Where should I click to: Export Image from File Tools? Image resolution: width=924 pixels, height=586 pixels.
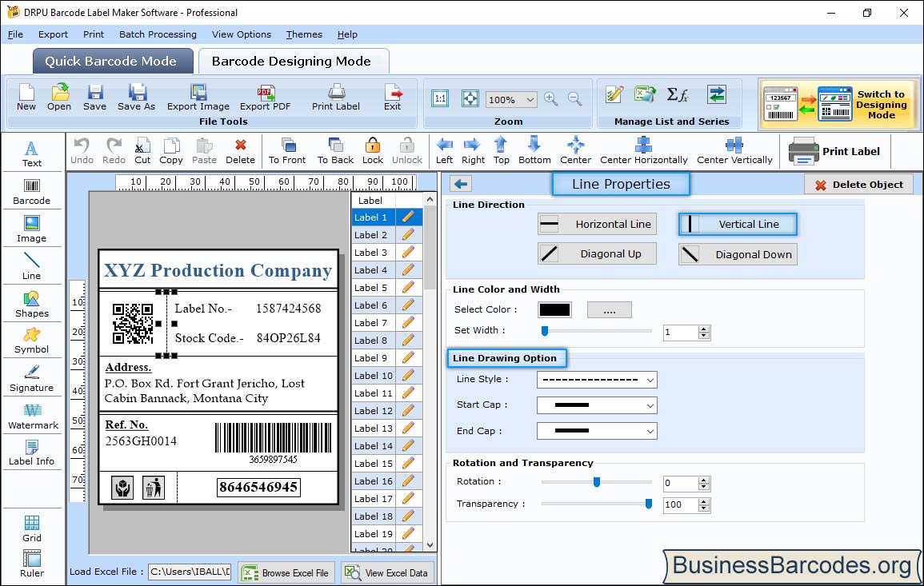(198, 98)
